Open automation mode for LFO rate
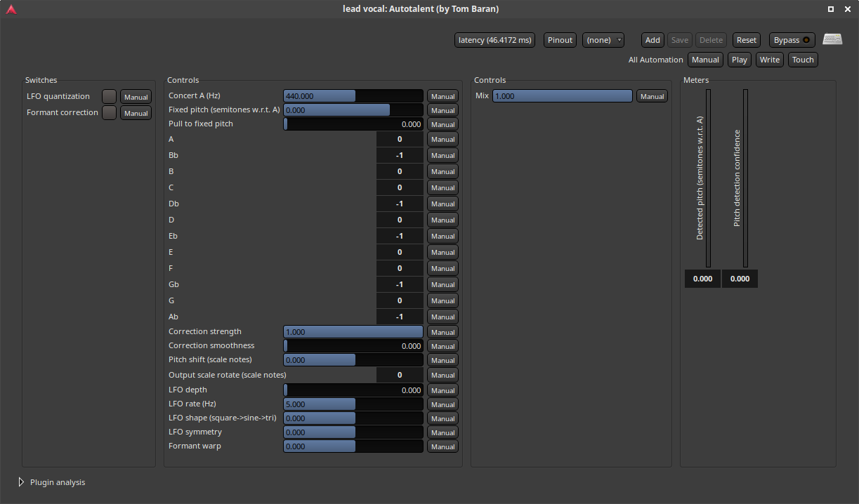 [x=442, y=404]
